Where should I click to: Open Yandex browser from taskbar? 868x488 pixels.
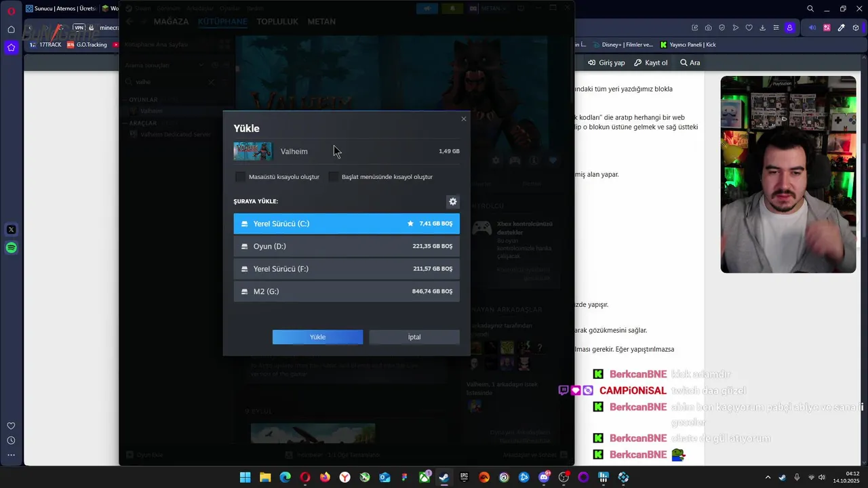pyautogui.click(x=345, y=477)
